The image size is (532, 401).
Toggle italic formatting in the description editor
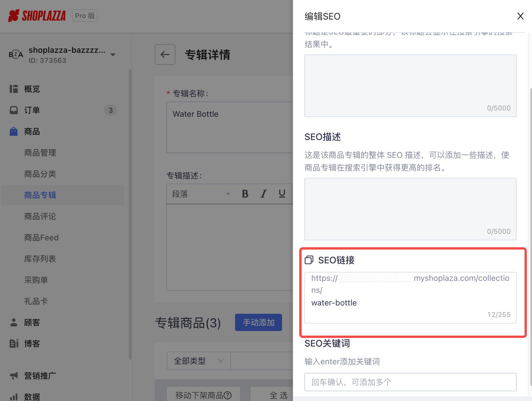tap(263, 194)
